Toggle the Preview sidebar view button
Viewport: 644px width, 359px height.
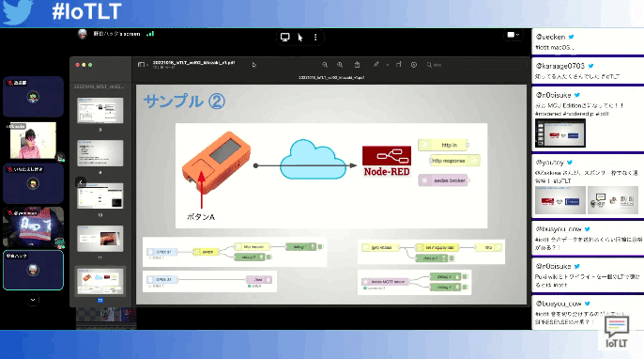[x=141, y=65]
